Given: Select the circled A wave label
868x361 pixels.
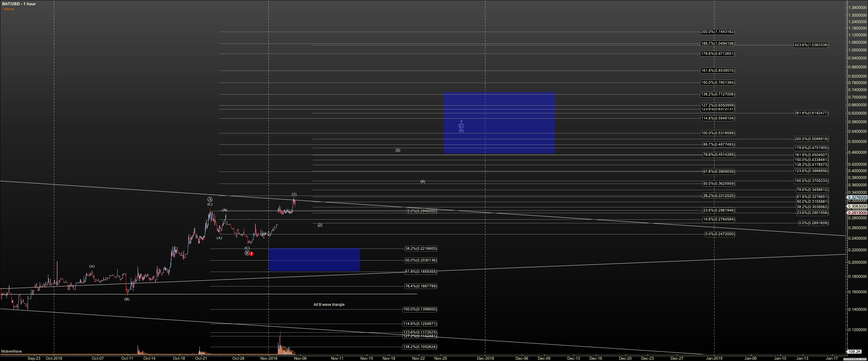Looking at the screenshot, I should click(x=210, y=200).
